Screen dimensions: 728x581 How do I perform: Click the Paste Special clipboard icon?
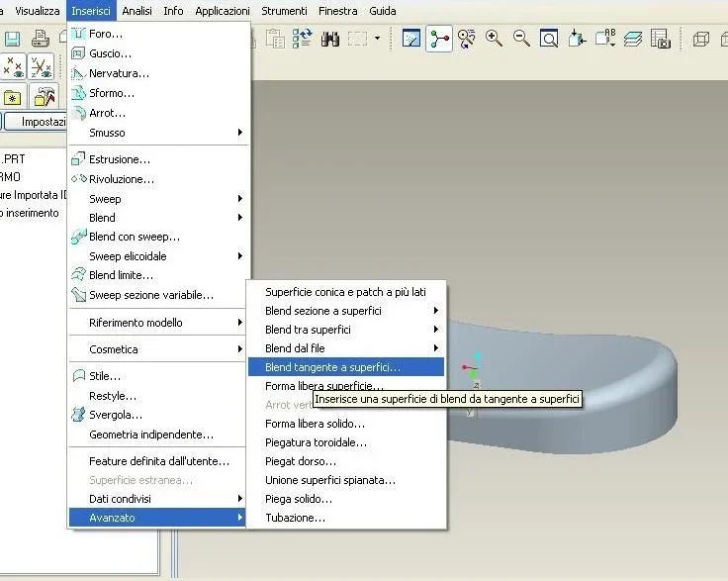(x=275, y=39)
